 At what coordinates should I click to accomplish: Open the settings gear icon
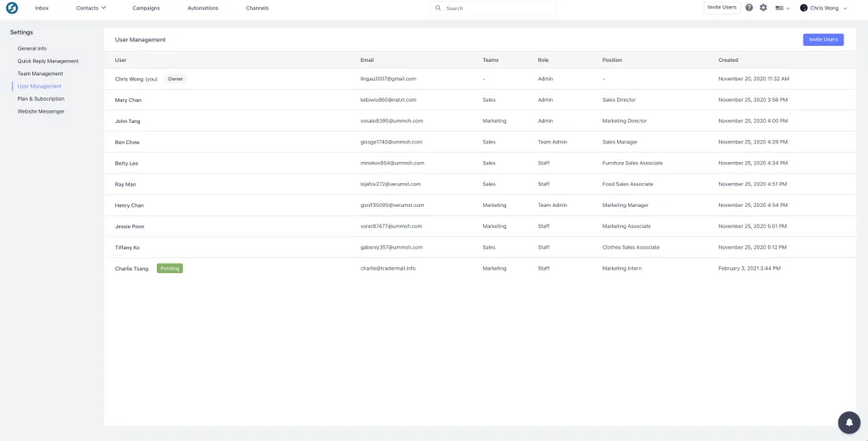point(764,8)
